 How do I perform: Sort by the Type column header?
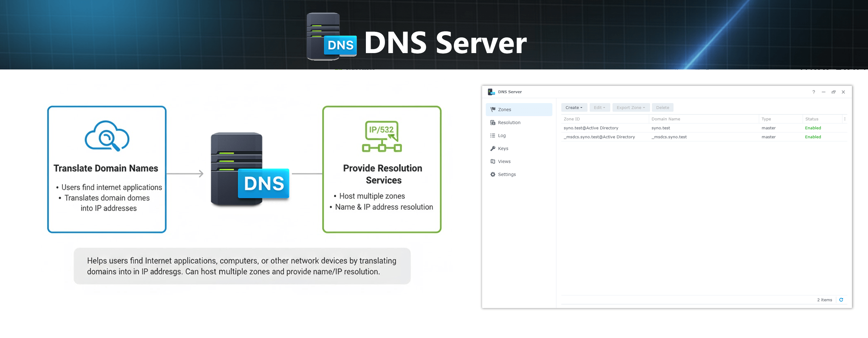tap(766, 119)
